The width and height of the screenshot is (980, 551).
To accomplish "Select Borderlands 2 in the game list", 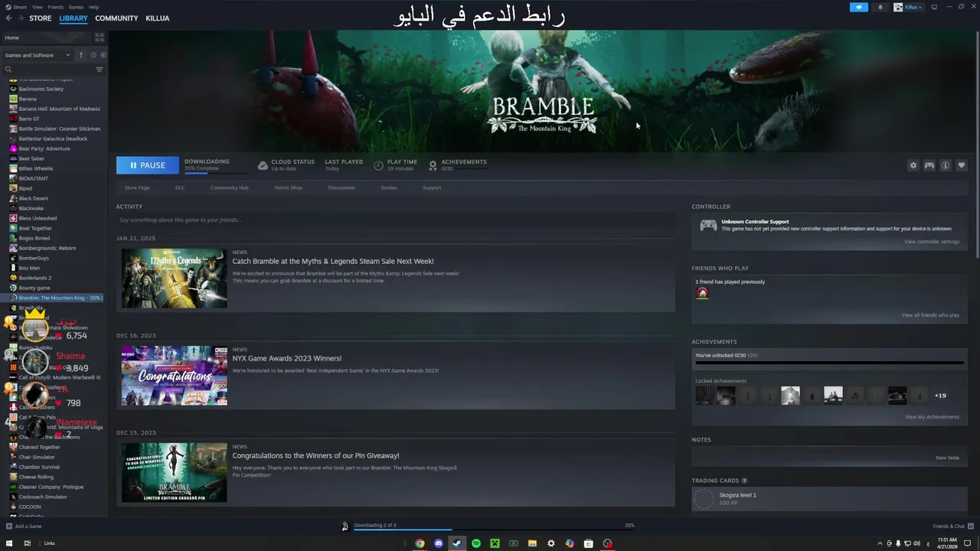I will click(x=35, y=278).
